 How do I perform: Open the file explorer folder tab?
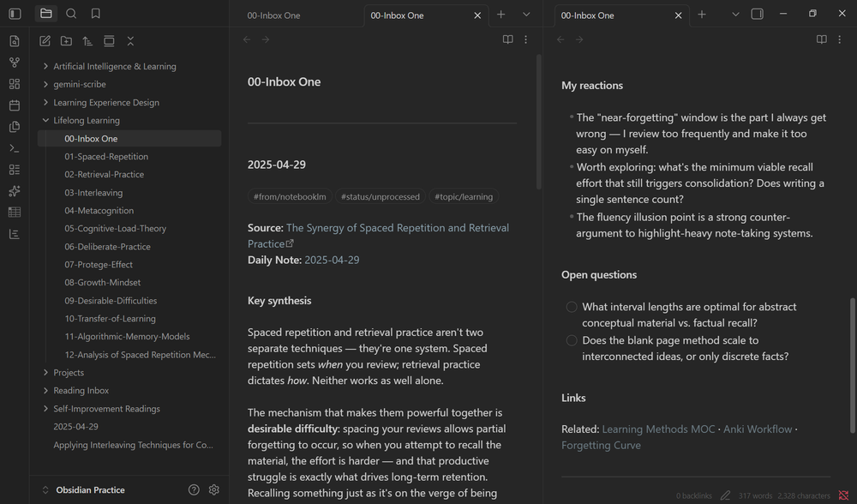(46, 14)
